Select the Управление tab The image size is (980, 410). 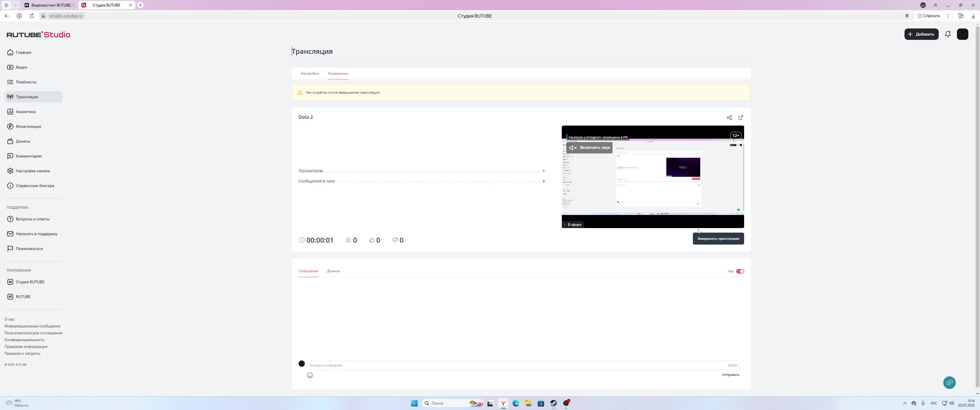tap(338, 73)
